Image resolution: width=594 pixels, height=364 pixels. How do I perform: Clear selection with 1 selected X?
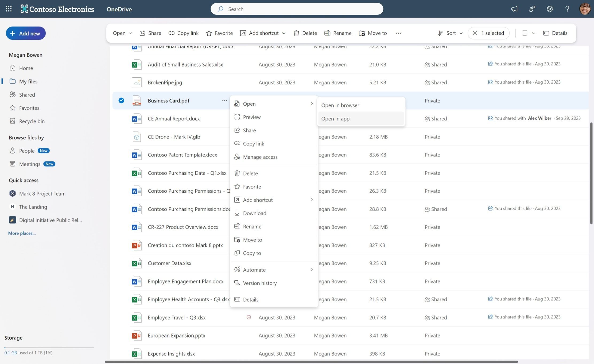tap(475, 33)
